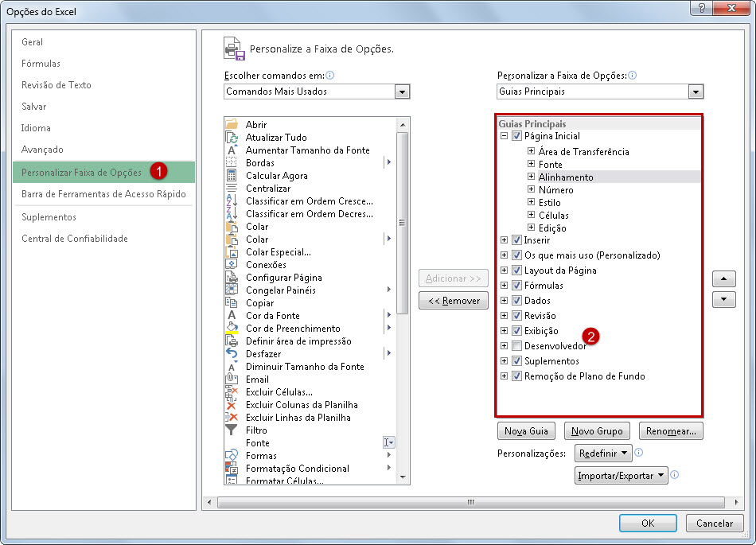Select the Calcular Agora calculator icon

(x=232, y=176)
